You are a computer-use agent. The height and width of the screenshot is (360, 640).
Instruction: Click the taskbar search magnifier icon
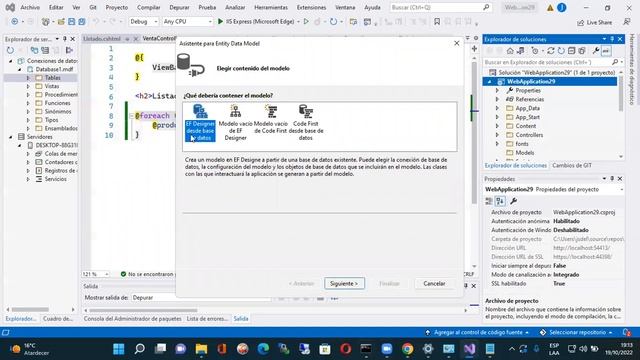[x=140, y=349]
